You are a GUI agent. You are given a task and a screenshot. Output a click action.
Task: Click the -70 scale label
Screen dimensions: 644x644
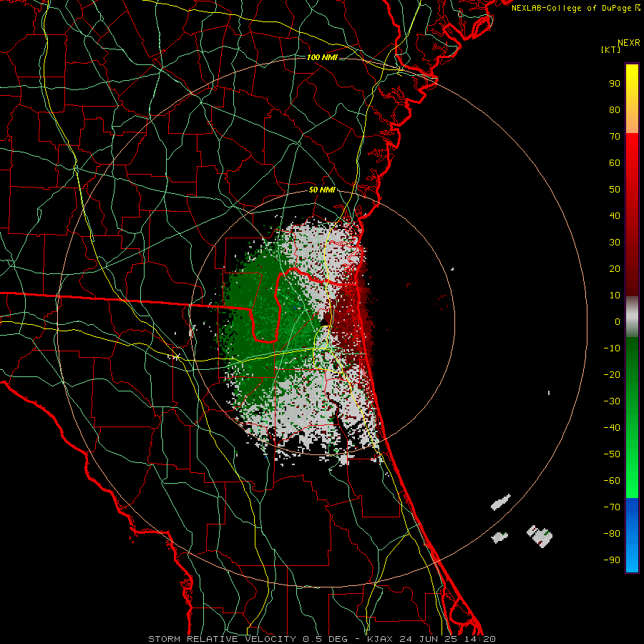pyautogui.click(x=612, y=507)
